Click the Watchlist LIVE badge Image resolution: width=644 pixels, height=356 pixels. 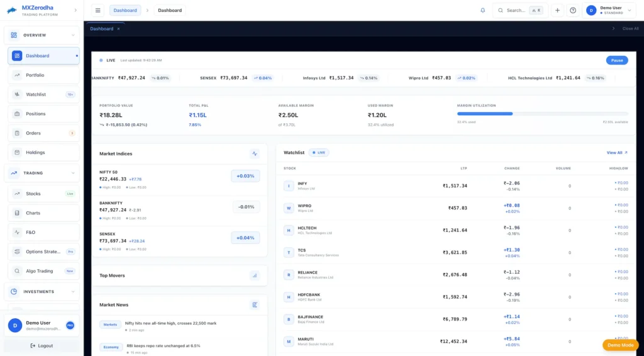(319, 153)
